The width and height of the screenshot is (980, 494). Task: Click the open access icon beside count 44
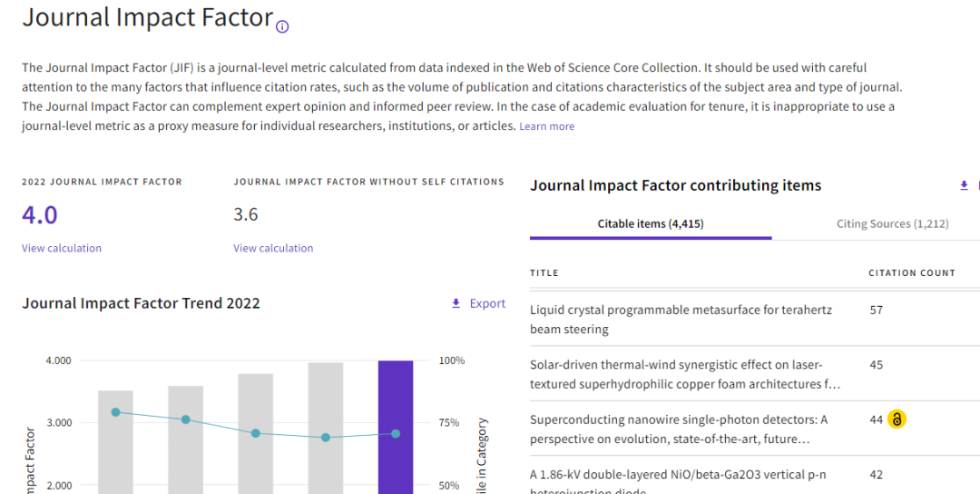point(897,419)
